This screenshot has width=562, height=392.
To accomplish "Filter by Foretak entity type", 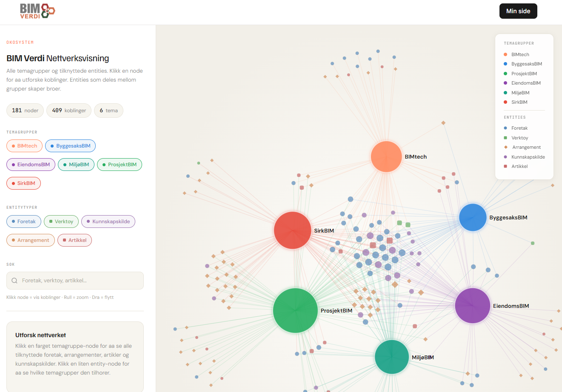I will click(24, 222).
